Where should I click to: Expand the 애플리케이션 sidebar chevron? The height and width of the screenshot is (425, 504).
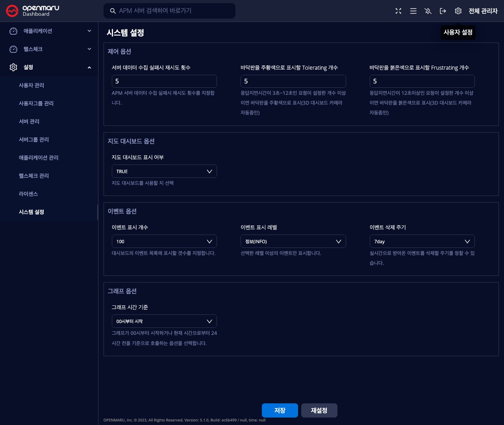coord(89,31)
